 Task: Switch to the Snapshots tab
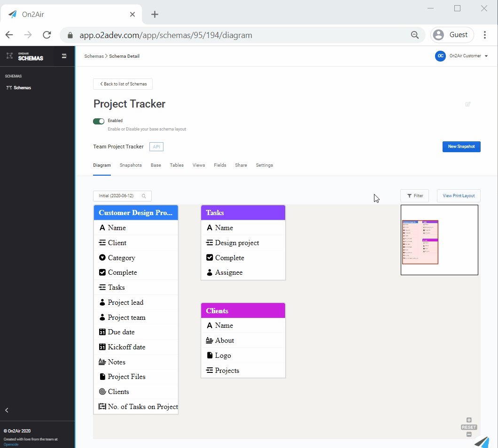(131, 165)
